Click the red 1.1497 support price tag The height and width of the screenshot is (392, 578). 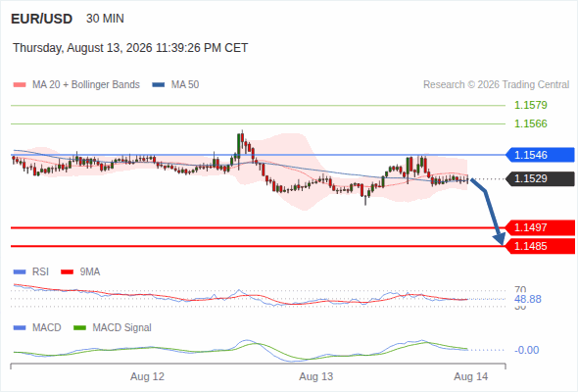point(540,227)
